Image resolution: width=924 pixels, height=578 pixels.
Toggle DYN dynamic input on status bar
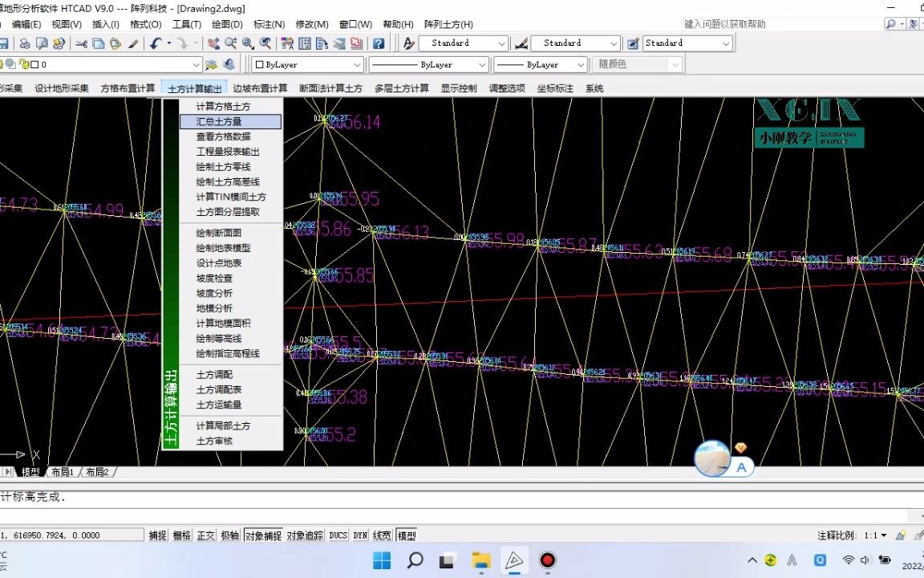[359, 535]
